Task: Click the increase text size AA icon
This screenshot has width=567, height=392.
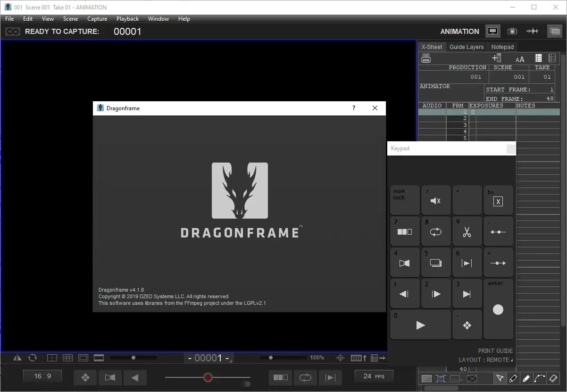Action: (x=520, y=59)
